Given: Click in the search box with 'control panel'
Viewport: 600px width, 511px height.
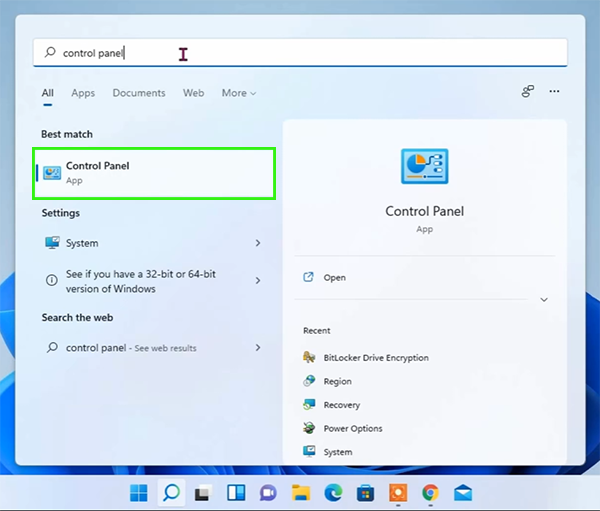Looking at the screenshot, I should [x=300, y=53].
